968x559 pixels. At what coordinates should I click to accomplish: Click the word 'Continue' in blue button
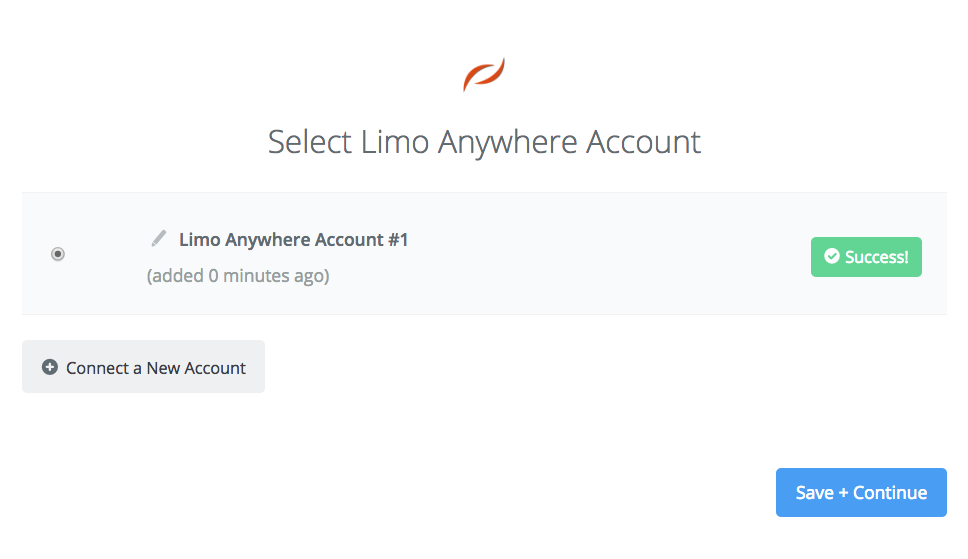[890, 492]
